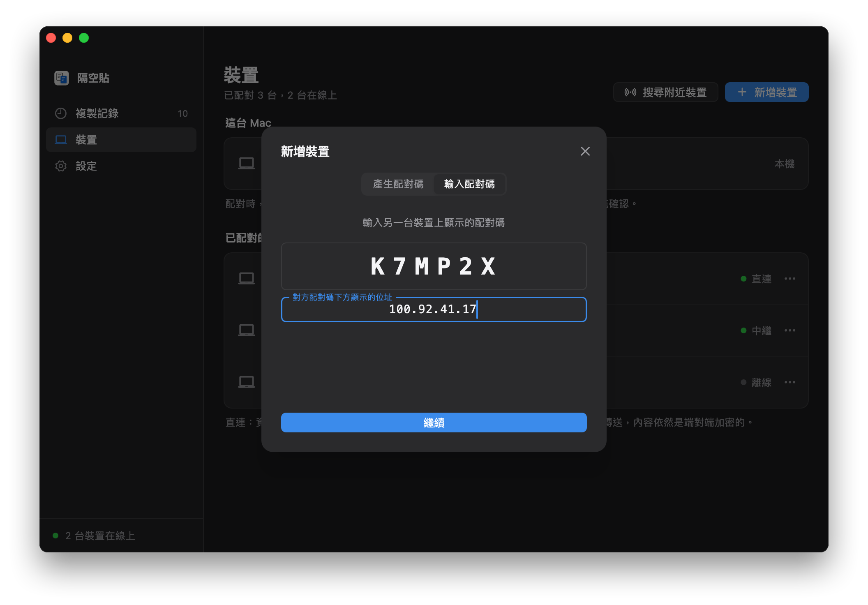Open more options for the 中繼 device
This screenshot has height=605, width=868.
[x=790, y=330]
